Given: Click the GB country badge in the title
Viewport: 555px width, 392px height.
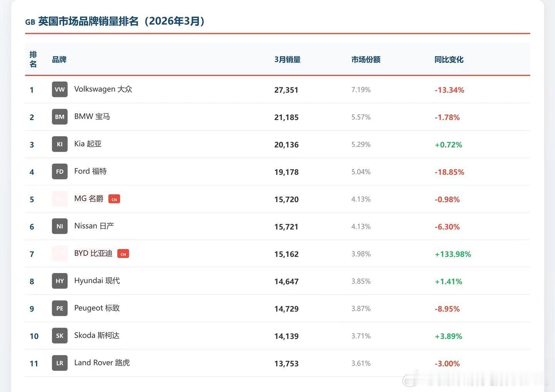Looking at the screenshot, I should (30, 22).
